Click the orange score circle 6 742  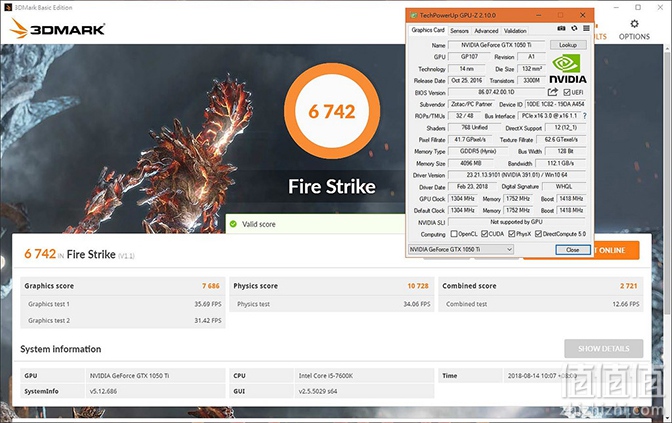click(332, 111)
